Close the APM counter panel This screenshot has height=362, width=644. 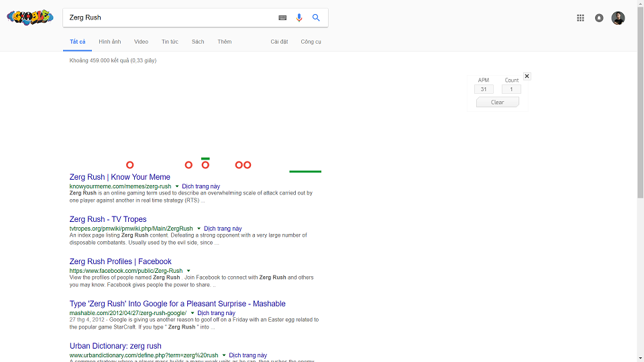527,76
